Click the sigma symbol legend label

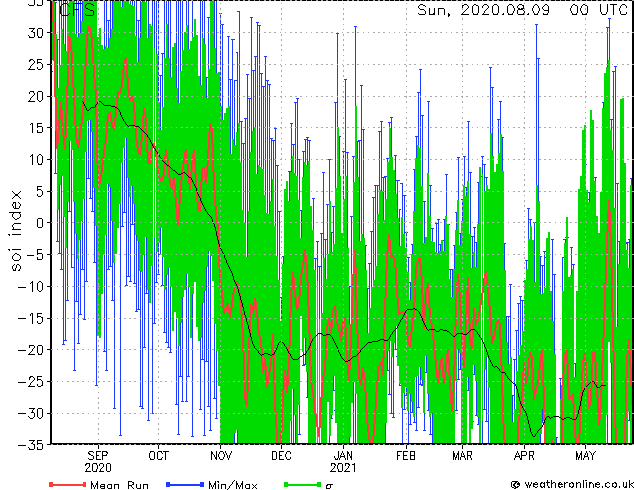329,486
